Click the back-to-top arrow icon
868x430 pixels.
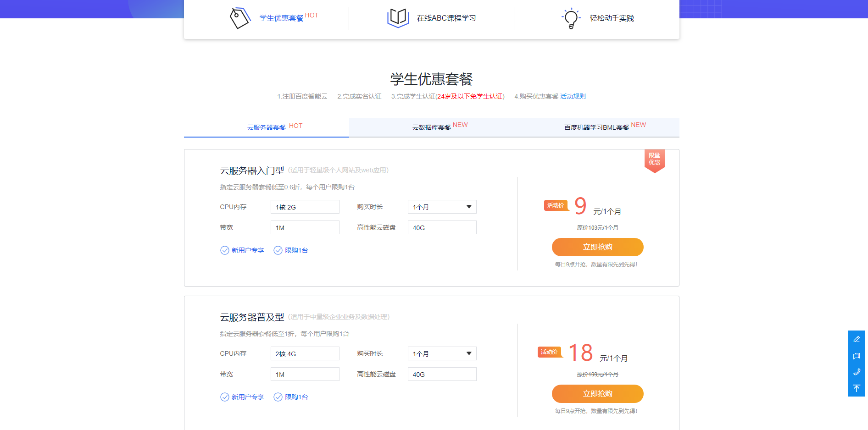857,388
